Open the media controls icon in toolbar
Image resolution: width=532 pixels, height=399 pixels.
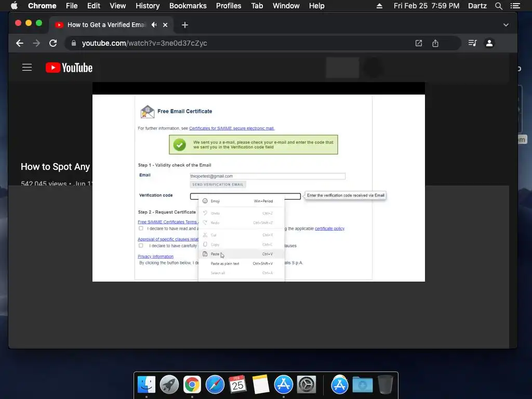tap(473, 43)
